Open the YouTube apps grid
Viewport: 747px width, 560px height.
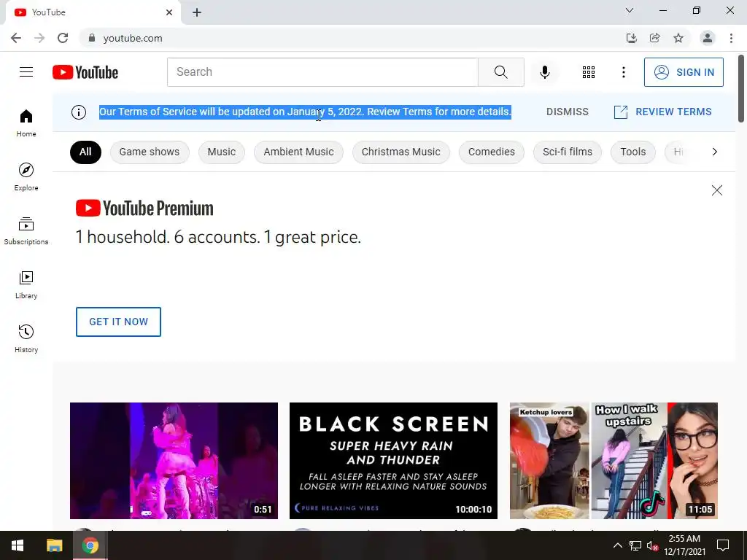tap(589, 72)
